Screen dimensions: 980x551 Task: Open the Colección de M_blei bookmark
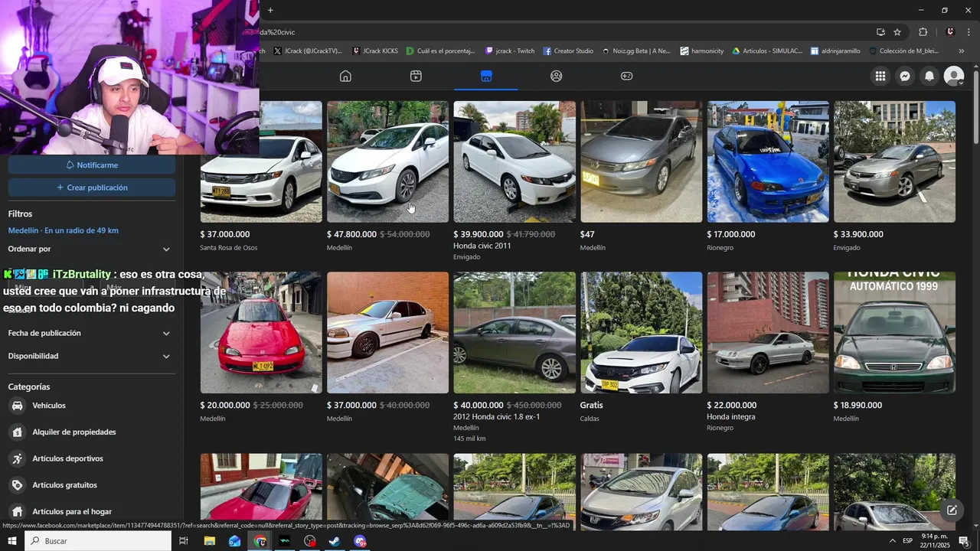click(x=903, y=51)
